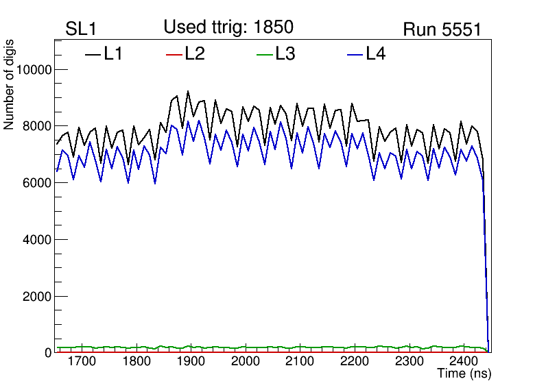Click the 'Used ttrig: 1850' plot title
This screenshot has width=546, height=392.
click(228, 27)
